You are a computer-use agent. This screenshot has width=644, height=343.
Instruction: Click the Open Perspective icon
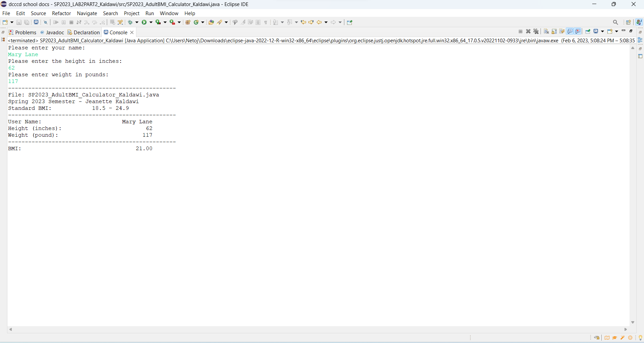pyautogui.click(x=629, y=22)
